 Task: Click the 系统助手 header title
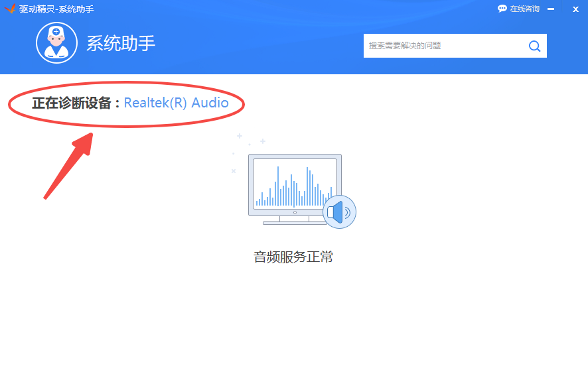tap(121, 43)
